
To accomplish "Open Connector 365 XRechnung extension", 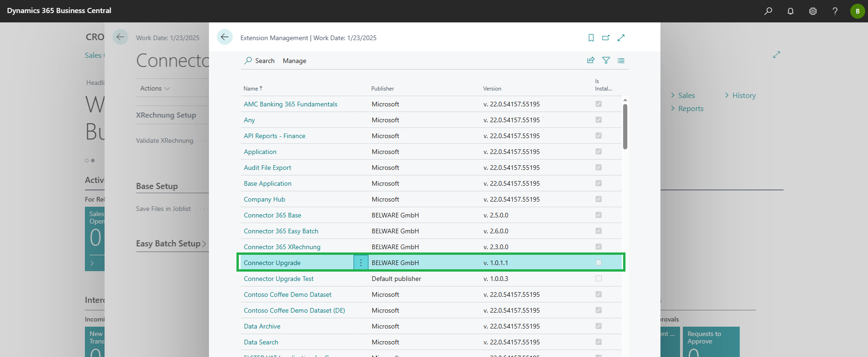I will click(x=282, y=247).
